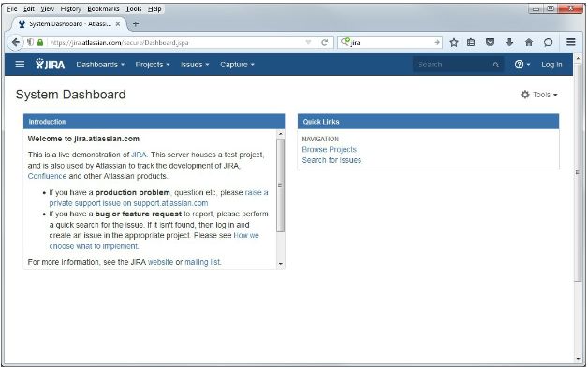The height and width of the screenshot is (369, 588).
Task: Open a new browser tab with the plus
Action: pyautogui.click(x=136, y=24)
